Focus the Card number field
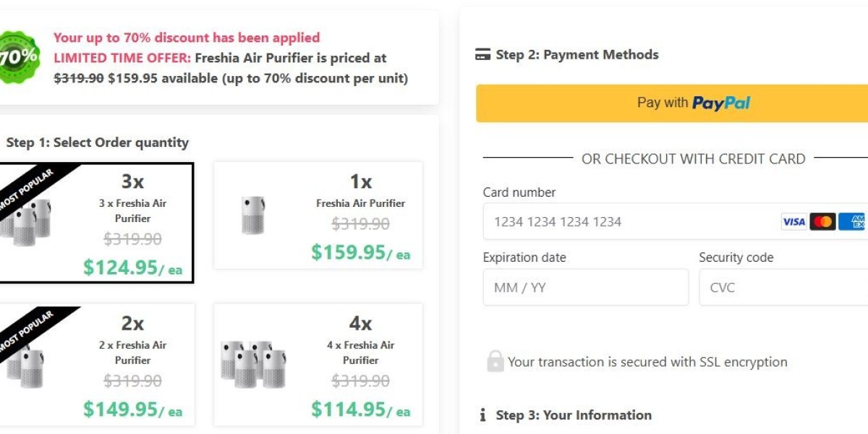The height and width of the screenshot is (434, 868). (629, 222)
